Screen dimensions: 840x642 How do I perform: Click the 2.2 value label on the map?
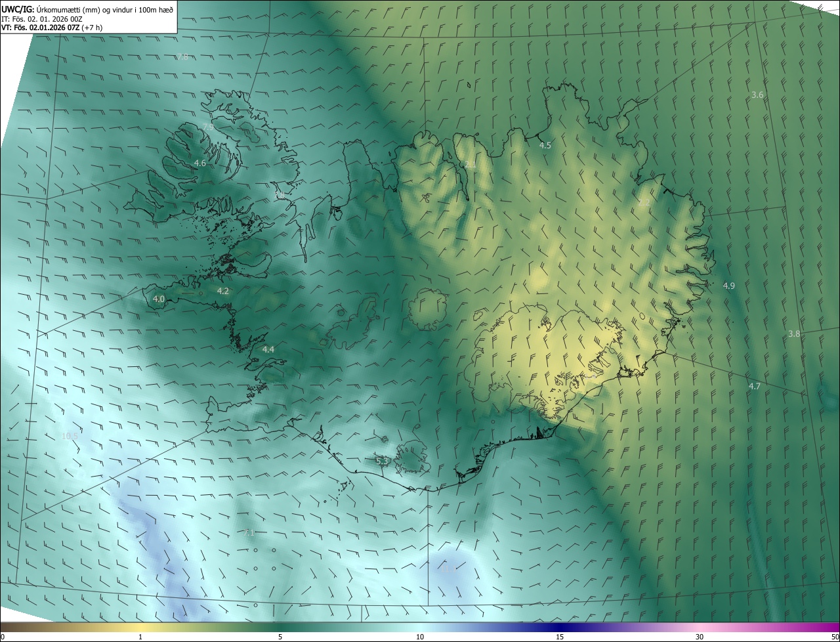tap(644, 202)
